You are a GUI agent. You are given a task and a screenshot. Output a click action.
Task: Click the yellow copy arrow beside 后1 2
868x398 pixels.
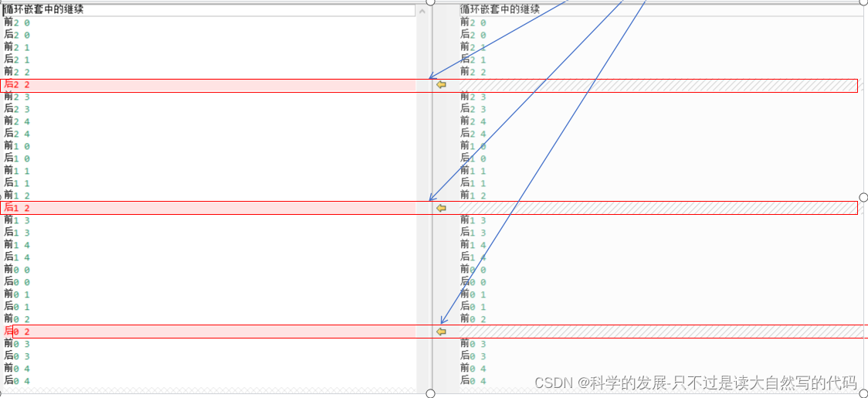coord(441,208)
